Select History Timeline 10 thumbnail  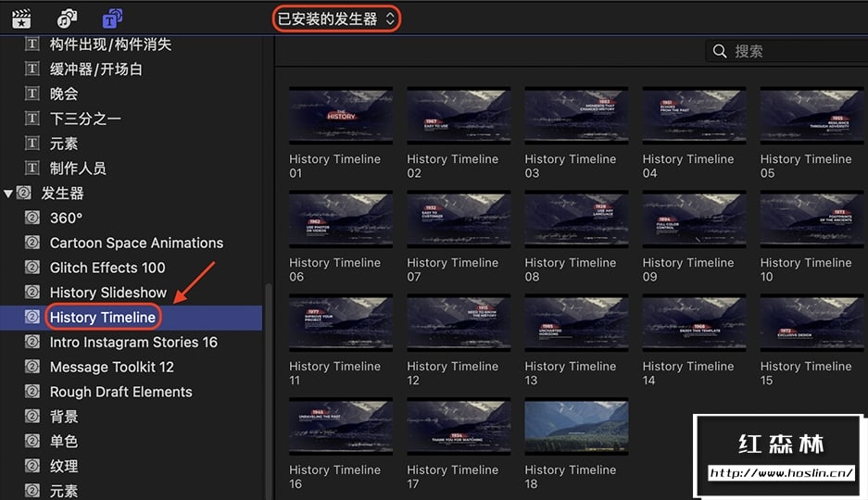coord(812,219)
